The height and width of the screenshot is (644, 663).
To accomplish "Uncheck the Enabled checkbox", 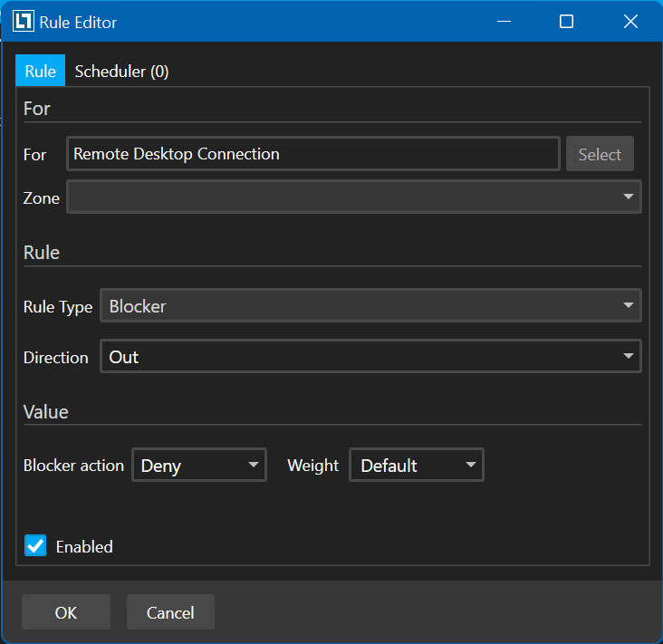I will (x=35, y=546).
